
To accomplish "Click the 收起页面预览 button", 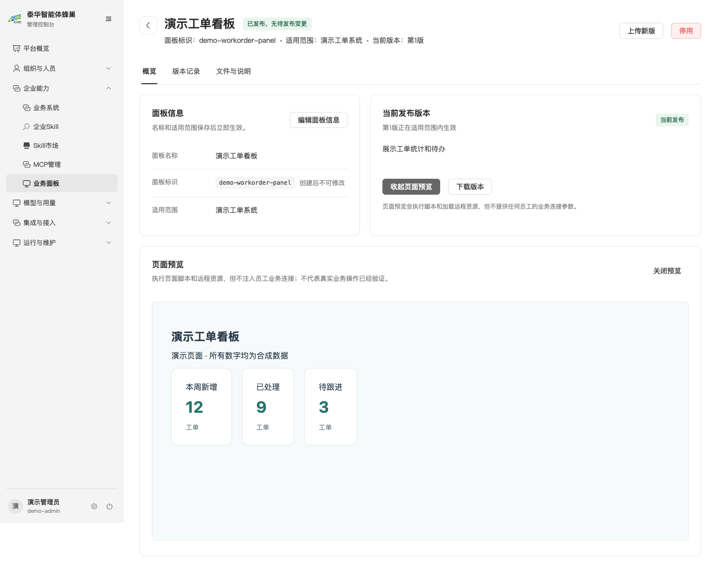I will [x=411, y=187].
